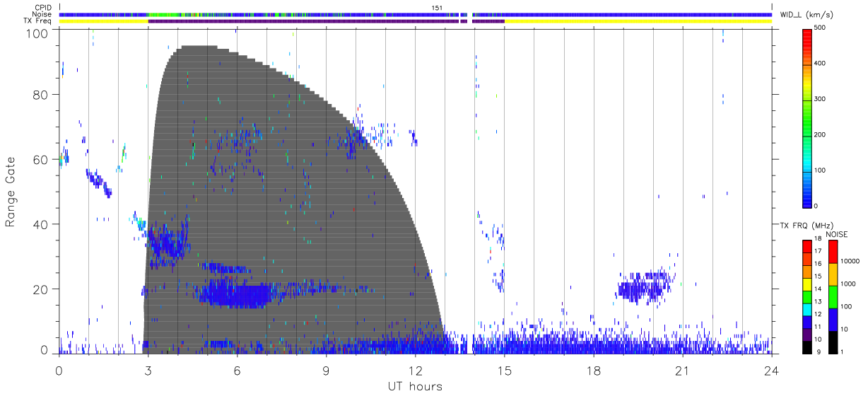
Task: Click black bottom swatch of TX FRQ legend
Action: point(807,347)
